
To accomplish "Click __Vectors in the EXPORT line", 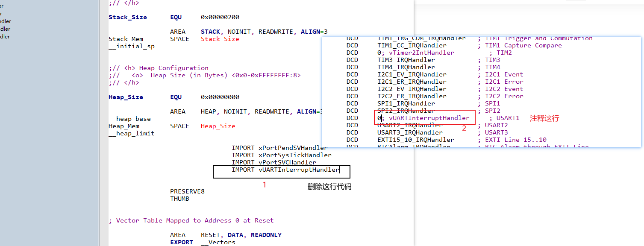I will tap(218, 243).
